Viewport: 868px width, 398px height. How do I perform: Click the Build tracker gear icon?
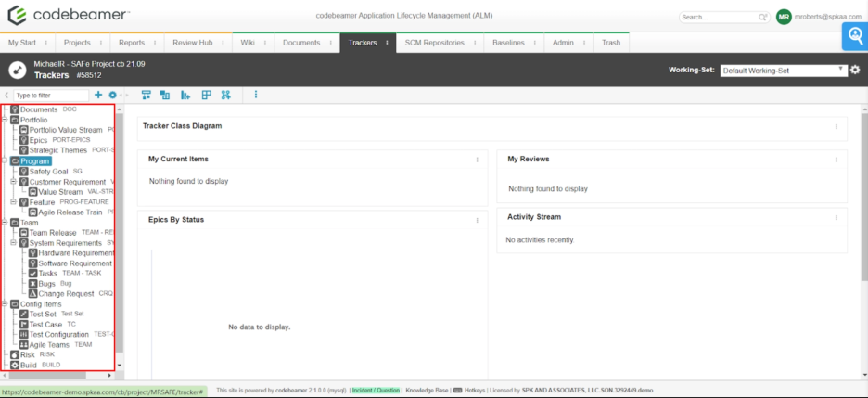pyautogui.click(x=15, y=366)
